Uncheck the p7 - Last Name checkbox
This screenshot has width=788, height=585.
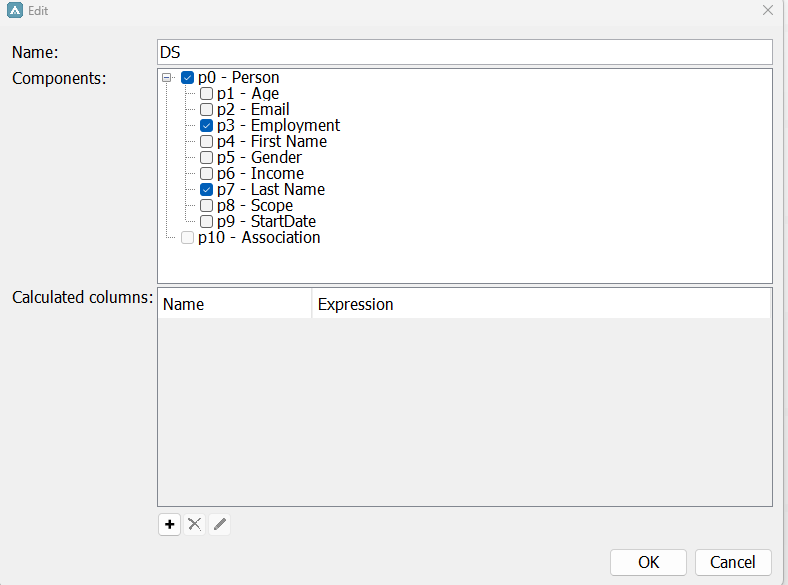[206, 190]
